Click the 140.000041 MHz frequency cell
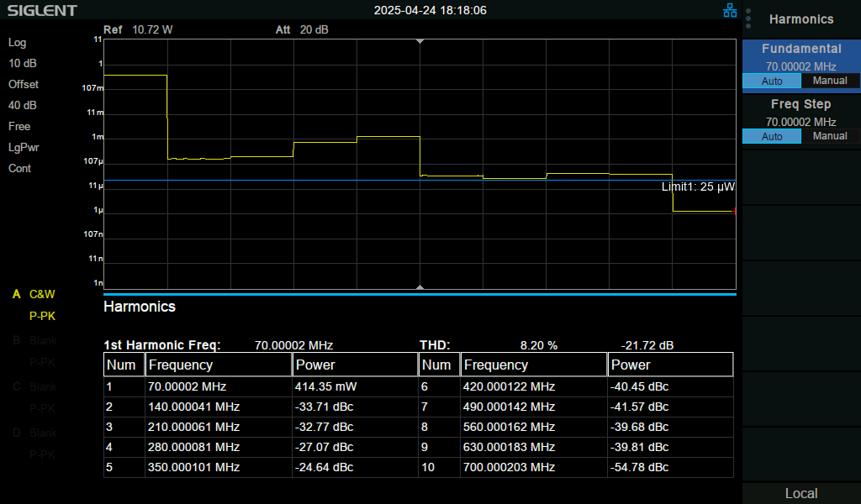Screen dimensions: 861x504 coord(219,407)
